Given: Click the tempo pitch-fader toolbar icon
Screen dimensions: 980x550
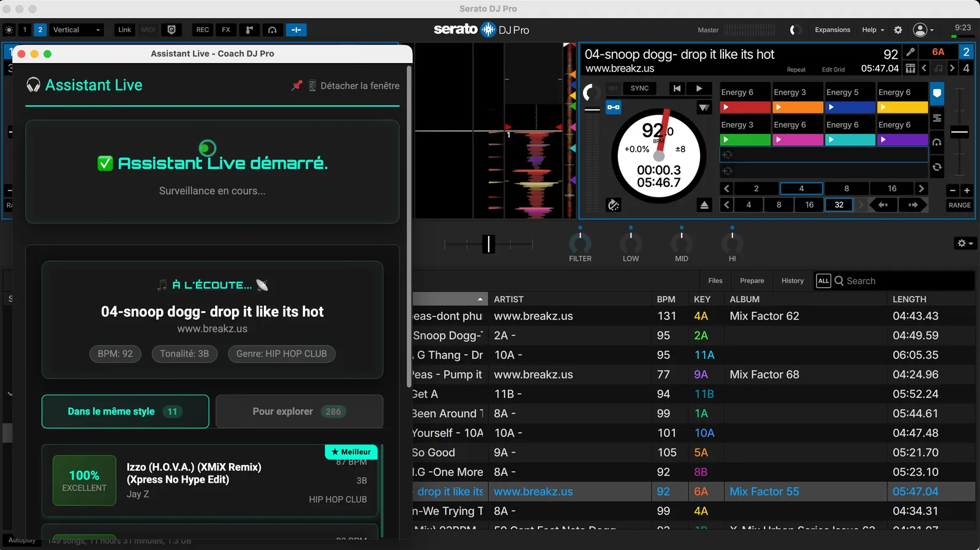Looking at the screenshot, I should tap(249, 30).
